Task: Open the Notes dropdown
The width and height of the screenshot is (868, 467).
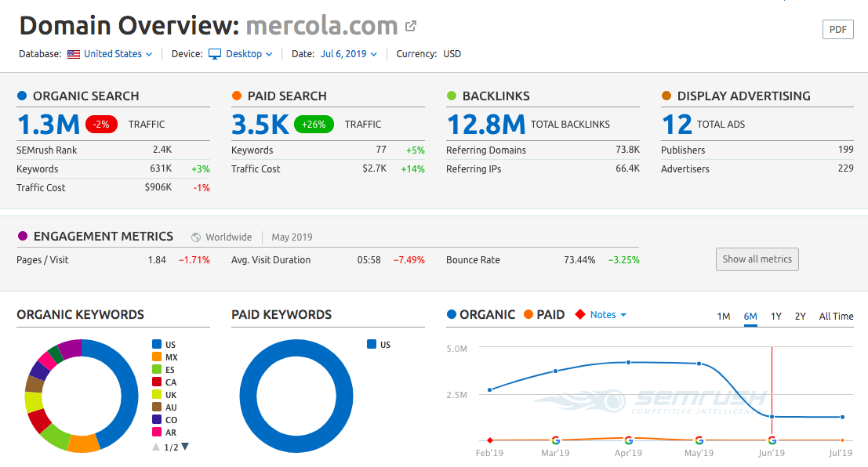Action: click(608, 315)
